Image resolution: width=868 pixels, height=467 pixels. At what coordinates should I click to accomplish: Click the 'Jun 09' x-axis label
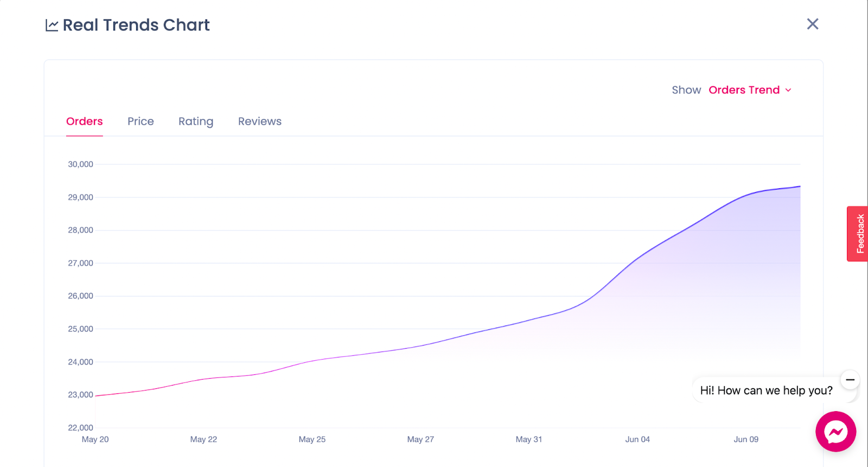(x=746, y=439)
